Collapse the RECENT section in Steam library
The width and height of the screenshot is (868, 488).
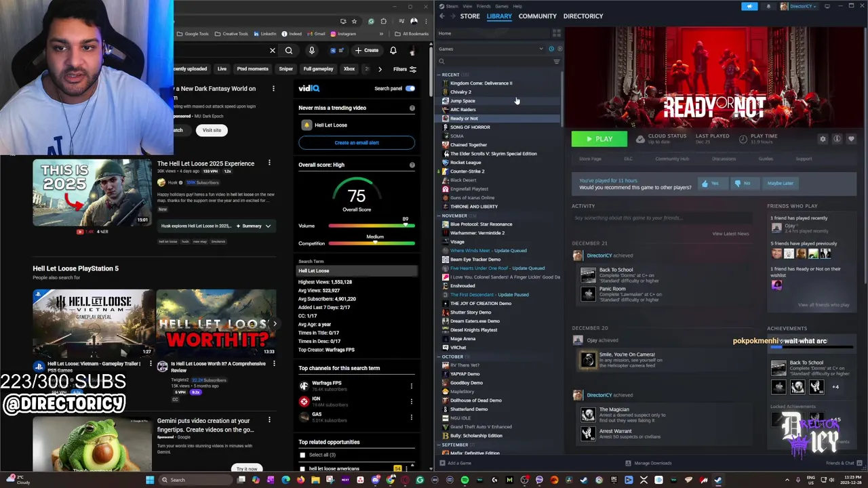tap(439, 75)
